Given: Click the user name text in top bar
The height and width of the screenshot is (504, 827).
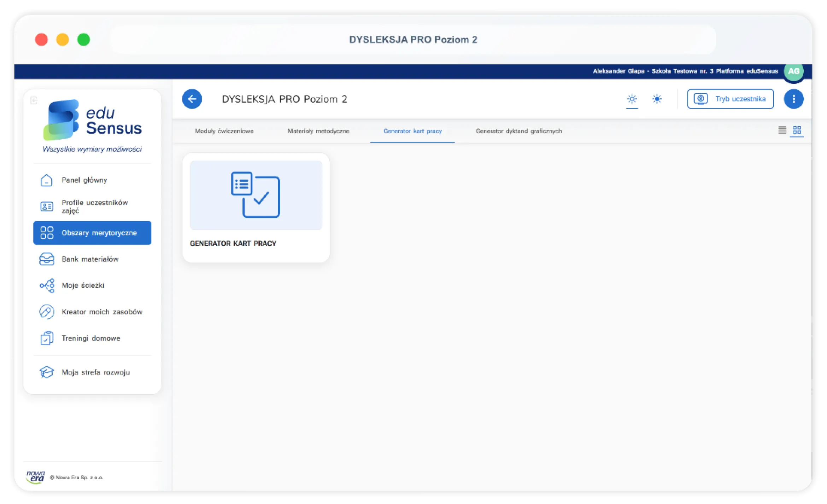Looking at the screenshot, I should [x=685, y=71].
